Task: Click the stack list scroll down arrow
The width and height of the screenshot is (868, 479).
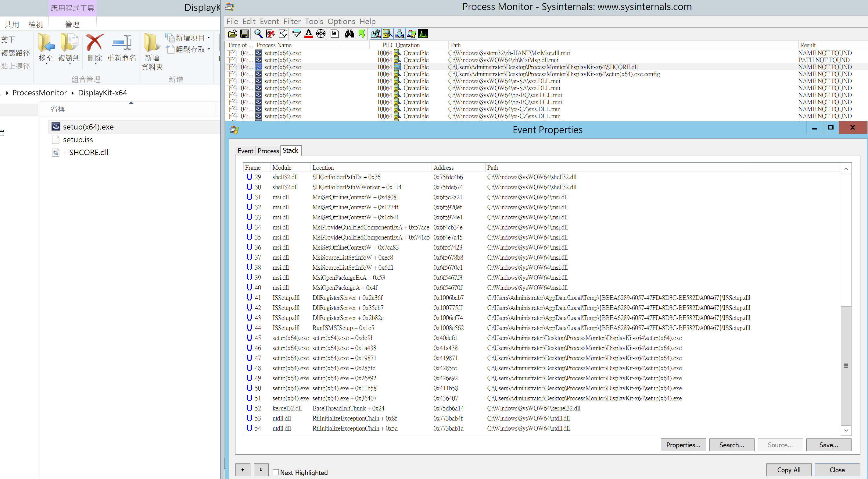Action: (846, 430)
